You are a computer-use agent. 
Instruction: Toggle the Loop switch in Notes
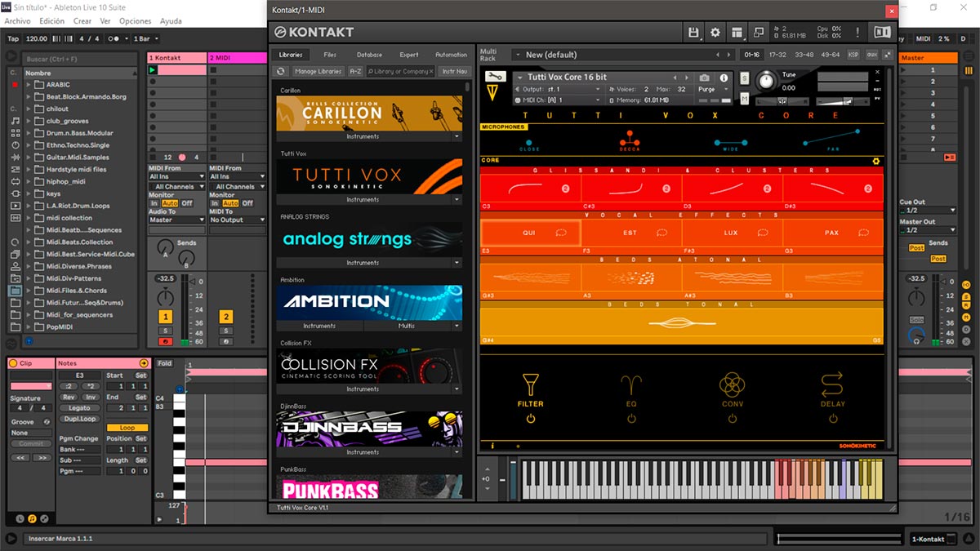coord(127,428)
